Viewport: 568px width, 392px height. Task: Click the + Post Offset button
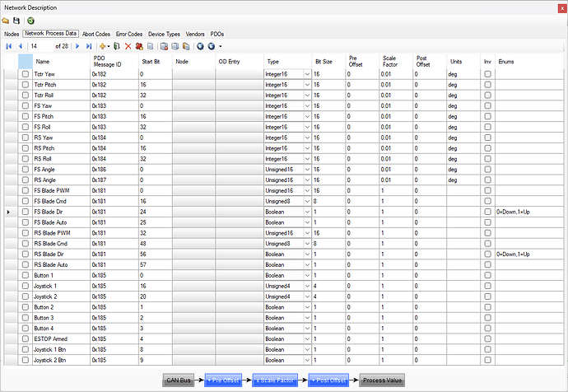[328, 380]
